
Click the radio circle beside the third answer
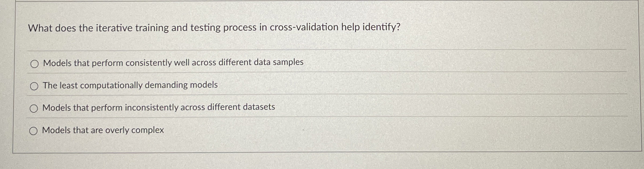[x=34, y=109]
